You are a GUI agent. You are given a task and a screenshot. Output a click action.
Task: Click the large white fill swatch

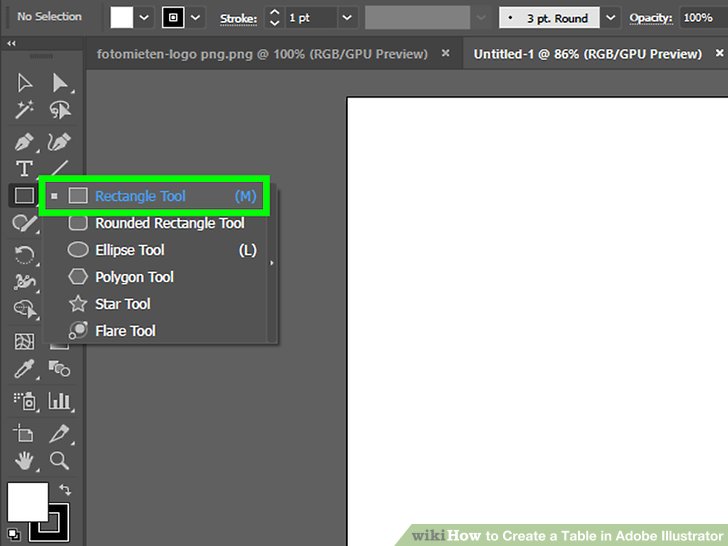point(27,502)
